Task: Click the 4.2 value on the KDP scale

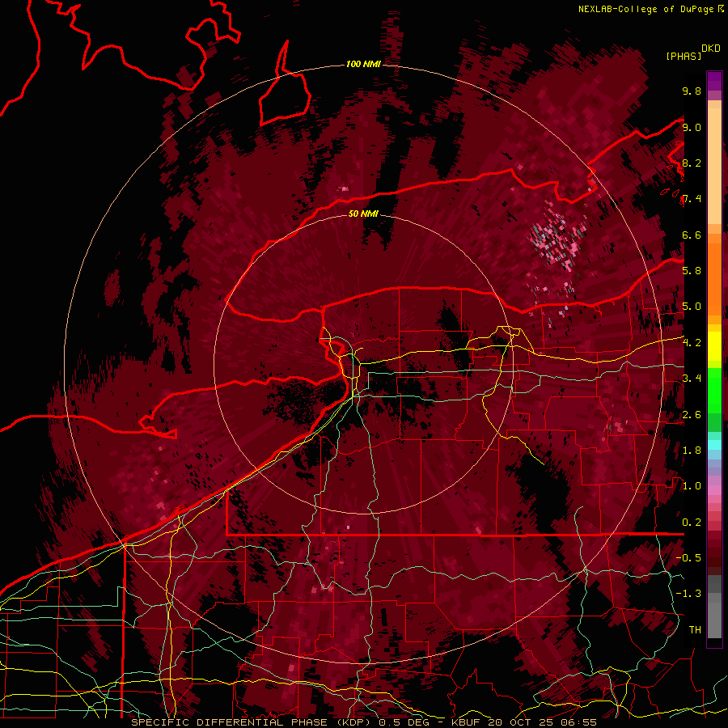Action: (692, 343)
